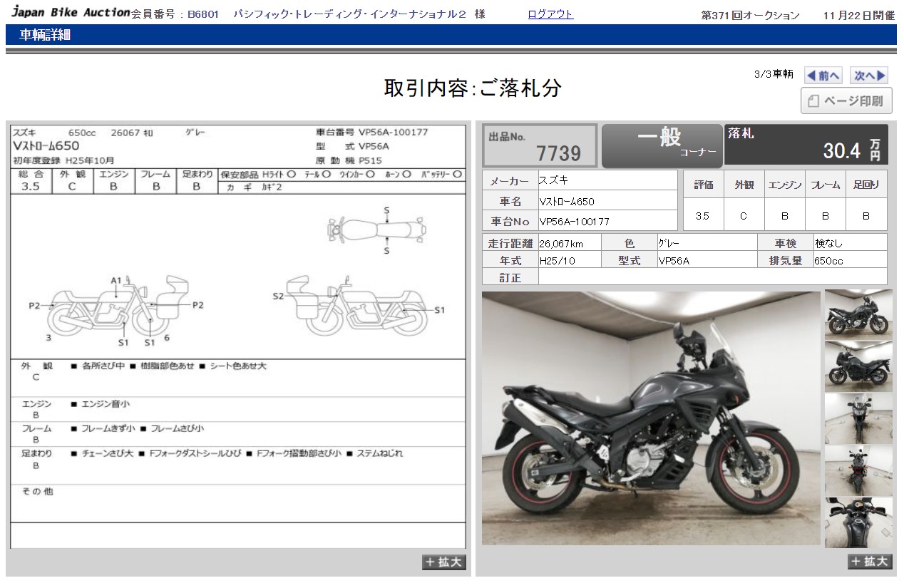This screenshot has height=588, width=904.
Task: Click the 車輌詳細 header title
Action: tap(45, 35)
